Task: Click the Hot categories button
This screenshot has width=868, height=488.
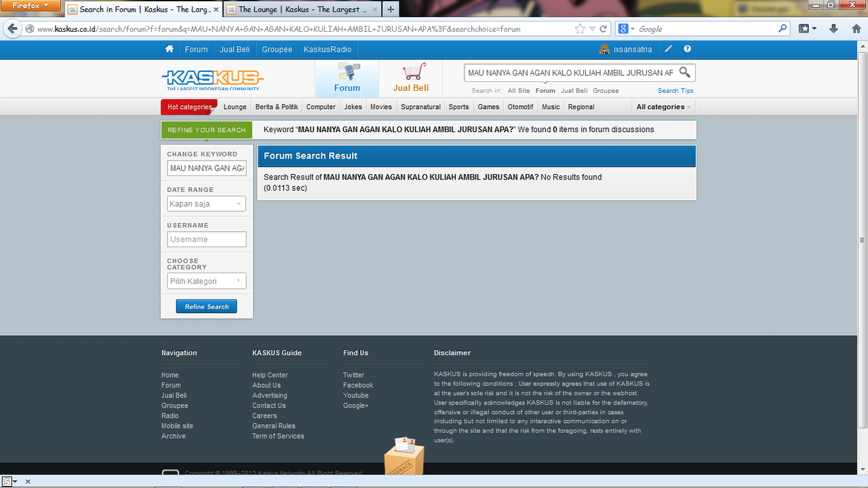Action: [x=189, y=106]
